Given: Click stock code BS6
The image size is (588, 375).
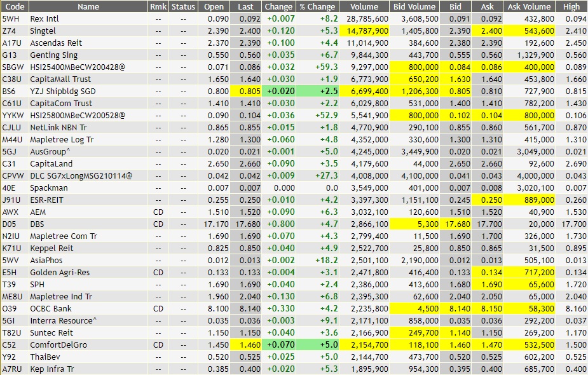Looking at the screenshot, I should point(9,91).
